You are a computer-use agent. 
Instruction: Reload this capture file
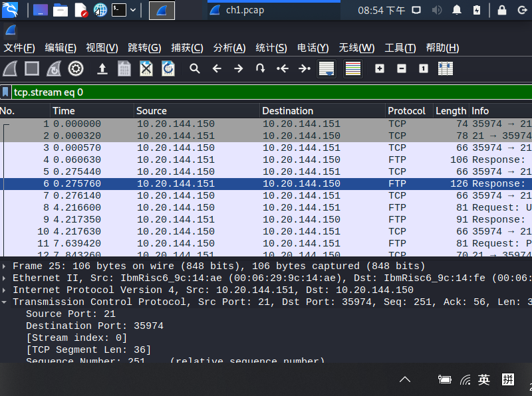click(168, 69)
